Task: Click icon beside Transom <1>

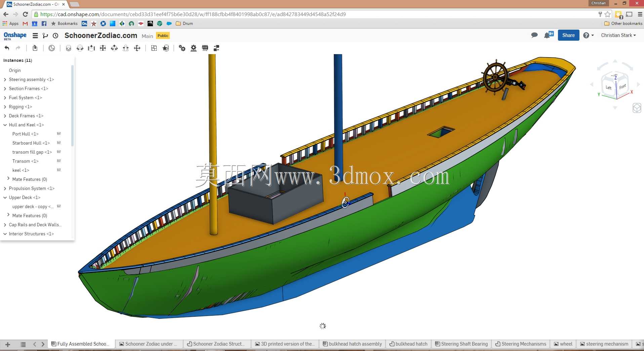Action: tap(59, 161)
